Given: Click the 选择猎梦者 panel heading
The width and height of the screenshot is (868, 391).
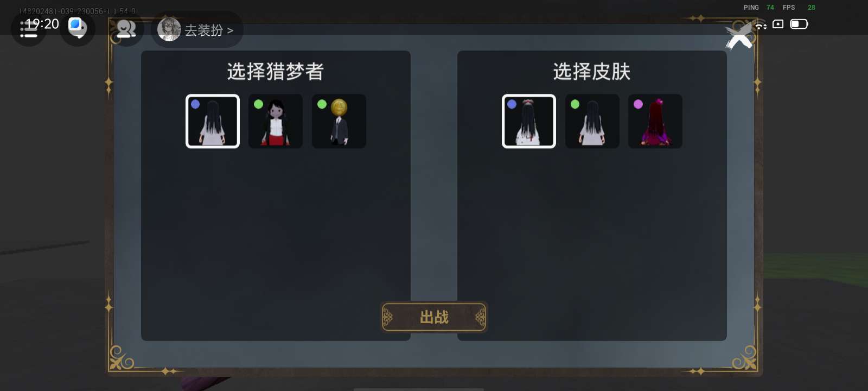Looking at the screenshot, I should pyautogui.click(x=276, y=71).
